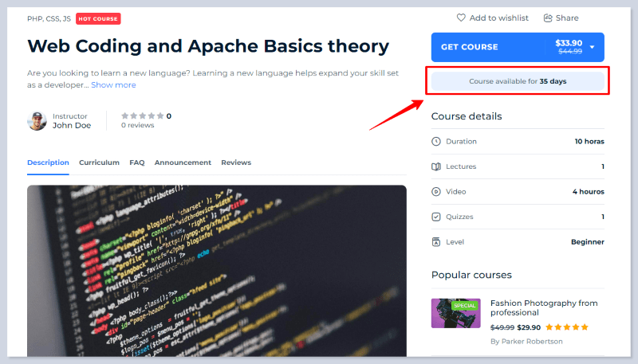Click the Duration clock icon

[x=436, y=142]
